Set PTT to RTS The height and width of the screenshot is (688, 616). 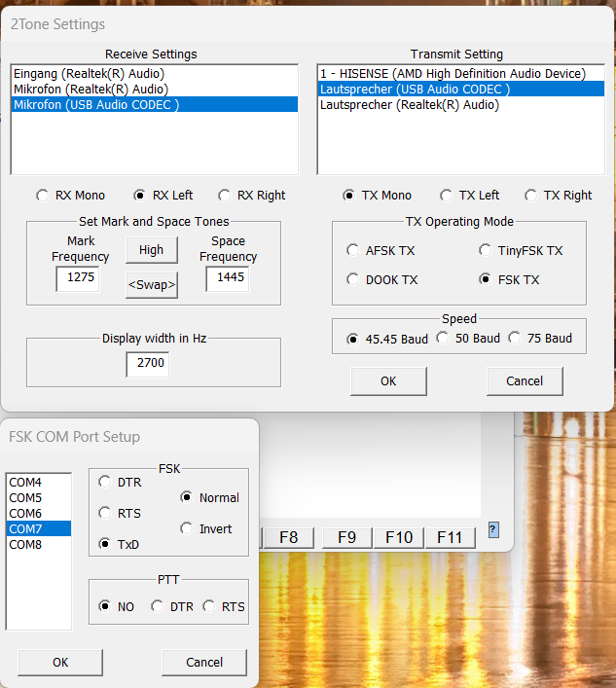pos(208,606)
